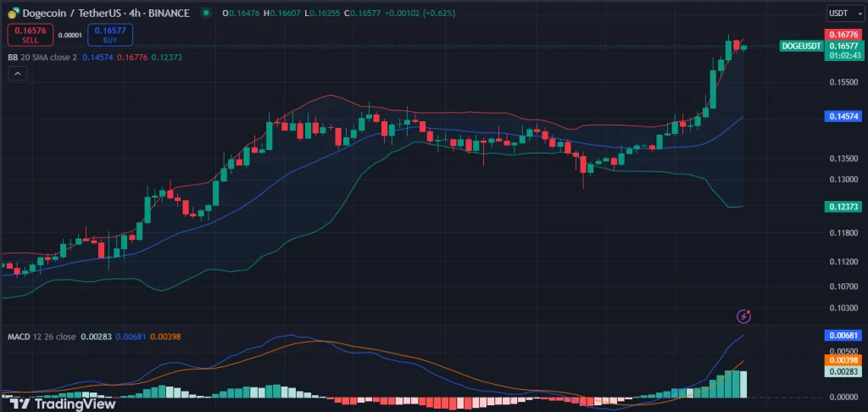Click the orange 0.00398 signal value label
The height and width of the screenshot is (412, 868).
click(843, 360)
